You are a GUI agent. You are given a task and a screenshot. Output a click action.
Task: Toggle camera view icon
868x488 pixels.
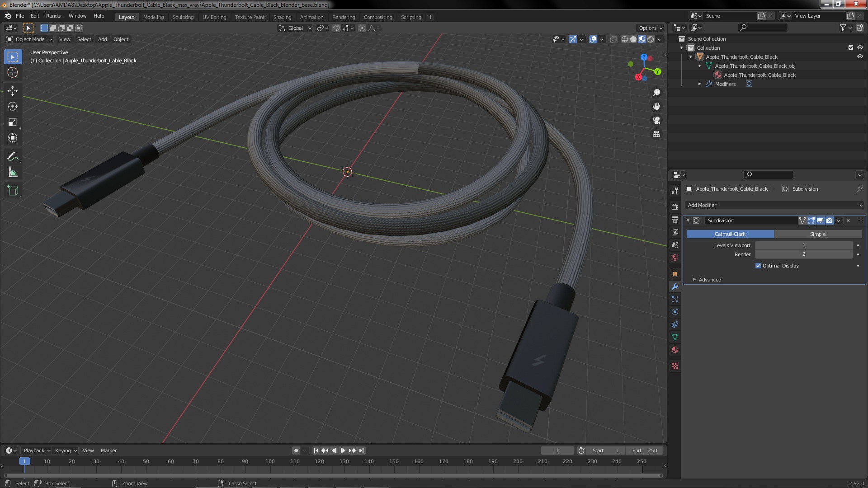coord(656,120)
